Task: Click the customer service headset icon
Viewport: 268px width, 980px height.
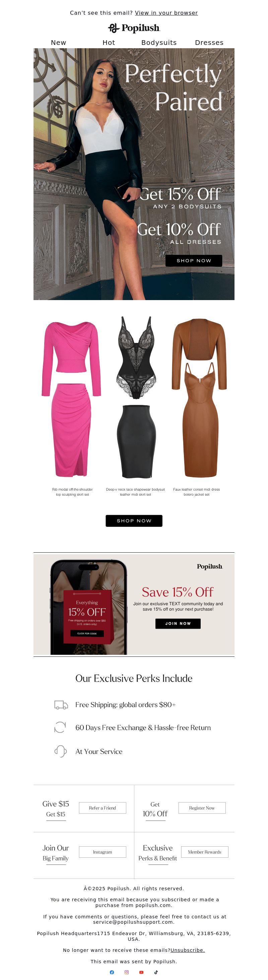Action: tap(61, 751)
